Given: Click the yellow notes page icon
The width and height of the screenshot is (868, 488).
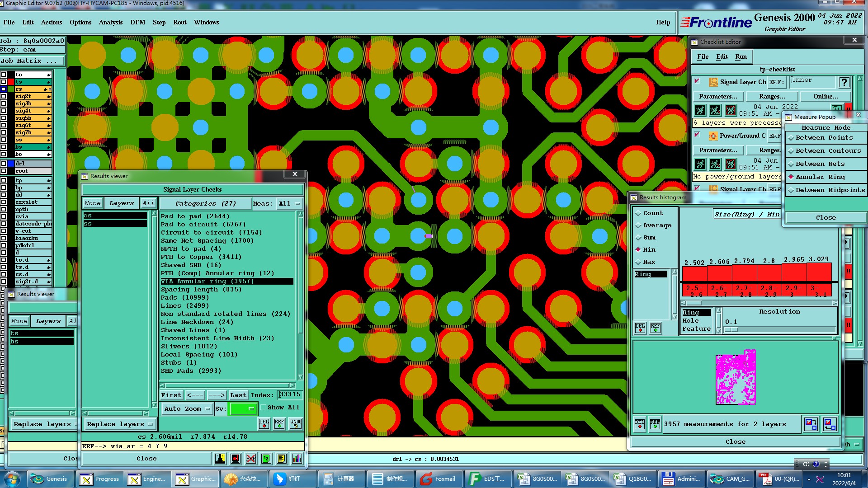Looking at the screenshot, I should pos(282,459).
